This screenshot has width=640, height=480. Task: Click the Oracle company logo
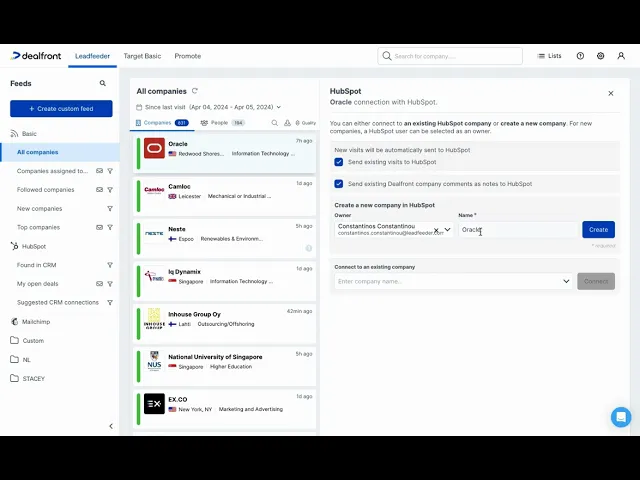154,148
